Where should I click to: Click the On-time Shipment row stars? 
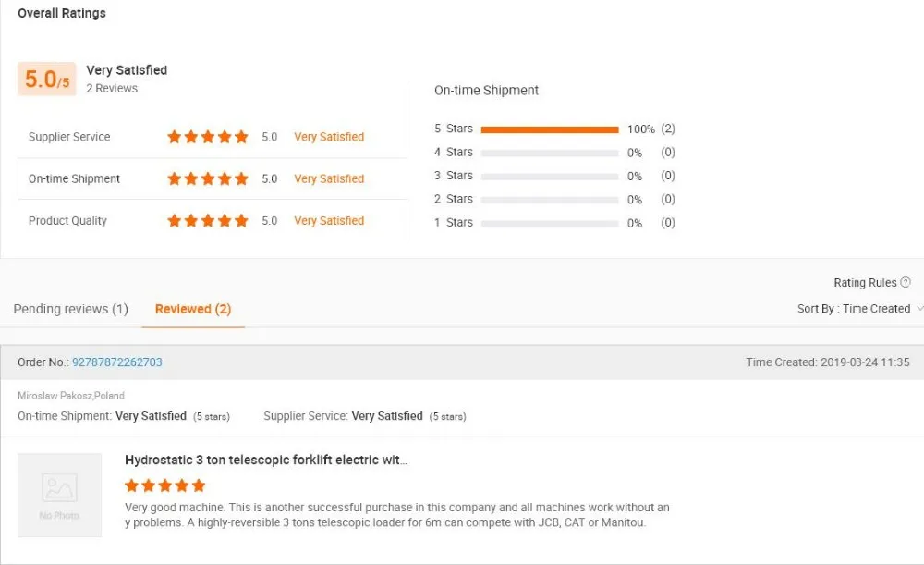click(x=207, y=178)
